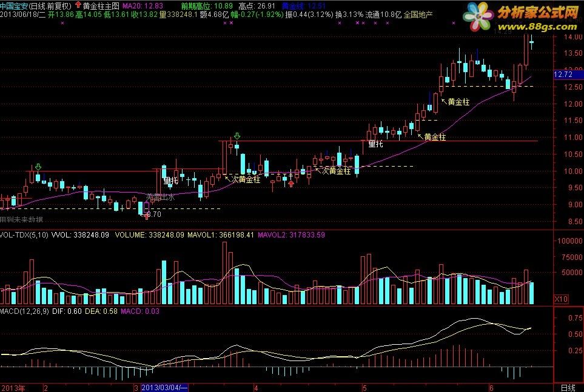The width and height of the screenshot is (584, 392).
Task: Click the 幅-0.27(-1.92%) change value
Action: [257, 15]
